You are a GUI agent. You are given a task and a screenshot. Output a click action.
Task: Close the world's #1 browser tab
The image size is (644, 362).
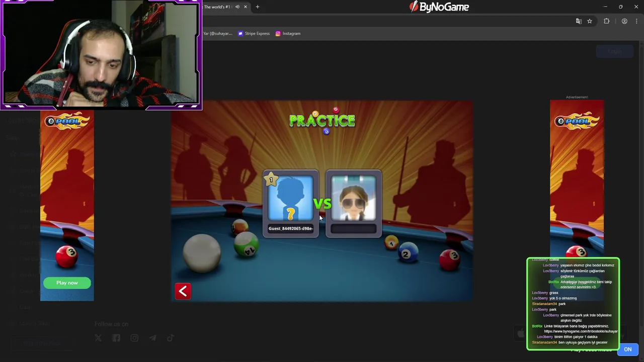(246, 7)
